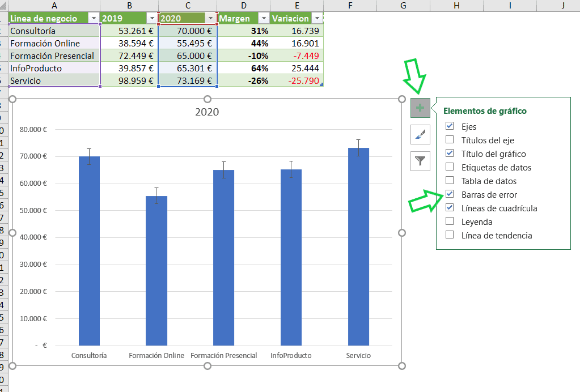The image size is (580, 392).
Task: Click the 16.739 variation cell
Action: [x=297, y=31]
